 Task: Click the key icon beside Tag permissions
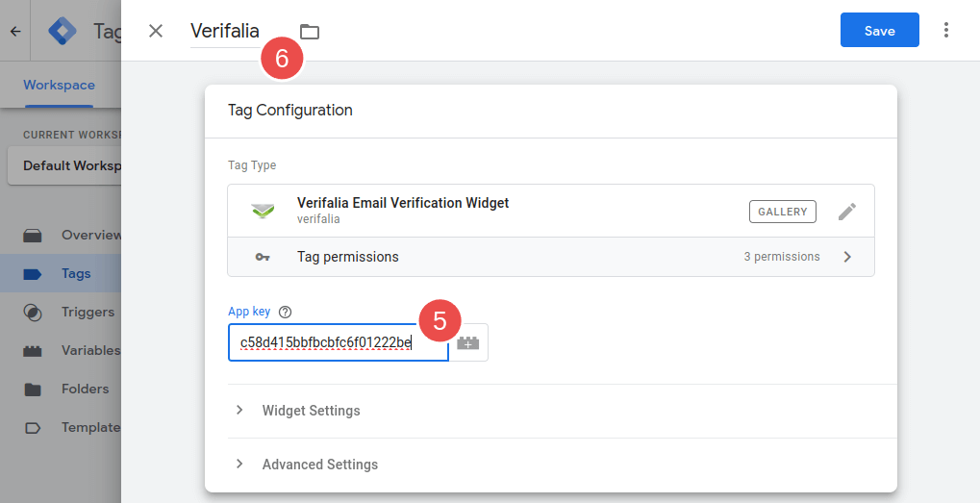[263, 257]
